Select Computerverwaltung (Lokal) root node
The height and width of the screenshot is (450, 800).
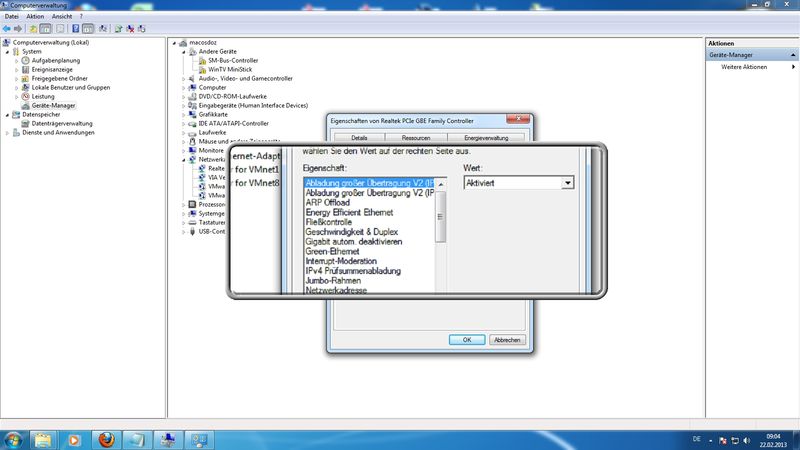tap(51, 43)
